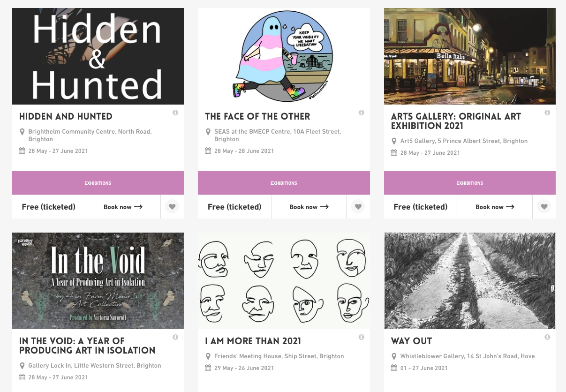
Task: Show info for Art5 Gallery exhibition
Action: point(547,113)
